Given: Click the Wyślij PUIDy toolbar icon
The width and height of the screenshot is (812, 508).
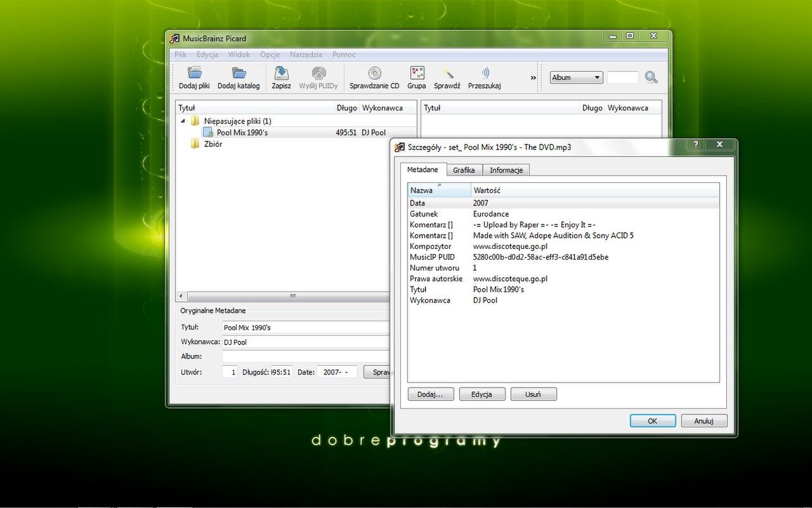Looking at the screenshot, I should tap(318, 73).
